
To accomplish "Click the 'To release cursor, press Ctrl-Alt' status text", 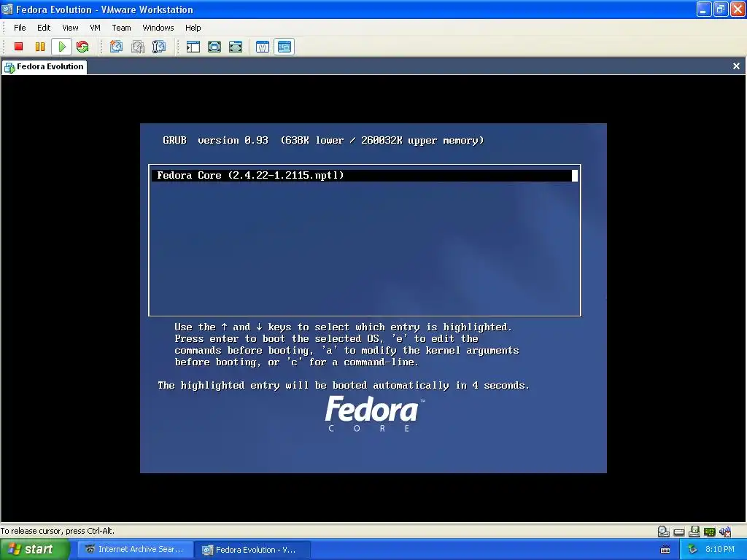I will tap(57, 531).
